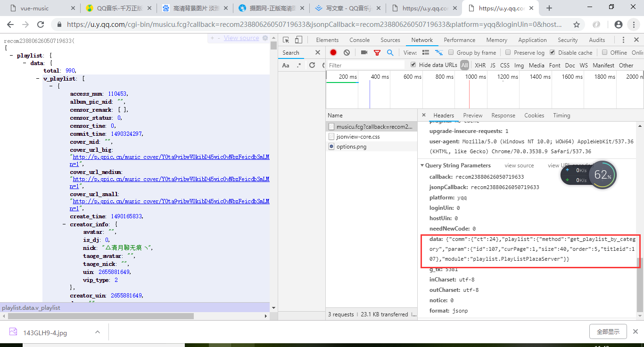The width and height of the screenshot is (644, 347).
Task: Open the Sources panel
Action: (390, 40)
